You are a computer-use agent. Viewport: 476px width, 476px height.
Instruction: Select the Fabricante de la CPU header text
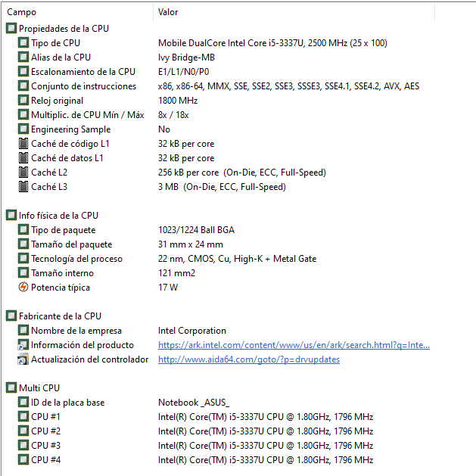pyautogui.click(x=60, y=316)
